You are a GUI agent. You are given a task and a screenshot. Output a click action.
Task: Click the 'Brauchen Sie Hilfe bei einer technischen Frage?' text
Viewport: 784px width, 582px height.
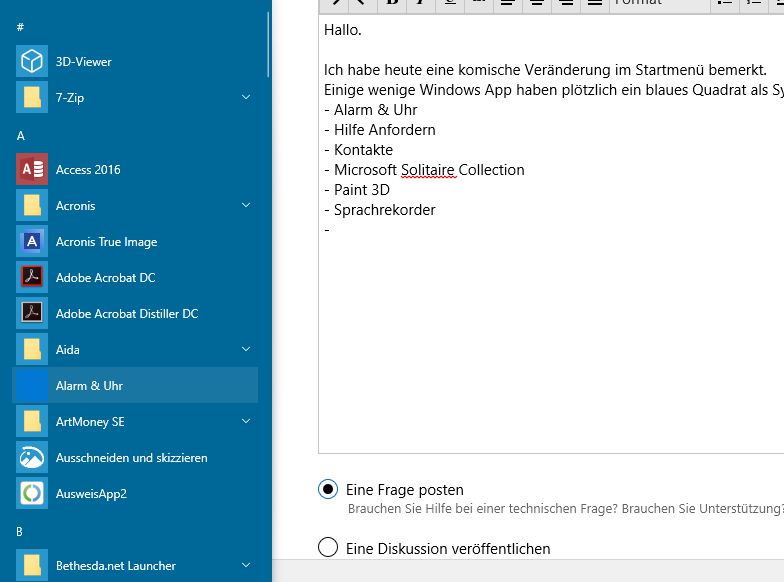coord(483,508)
